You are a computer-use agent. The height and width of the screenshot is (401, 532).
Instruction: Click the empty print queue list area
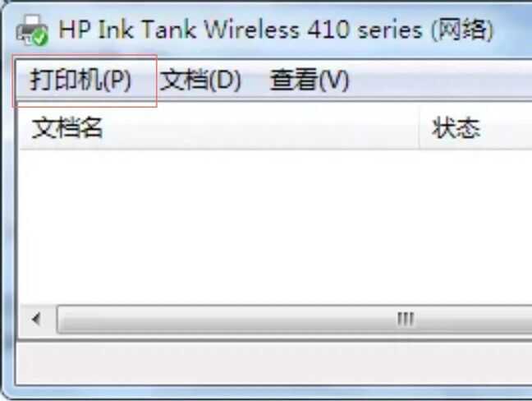pos(276,227)
